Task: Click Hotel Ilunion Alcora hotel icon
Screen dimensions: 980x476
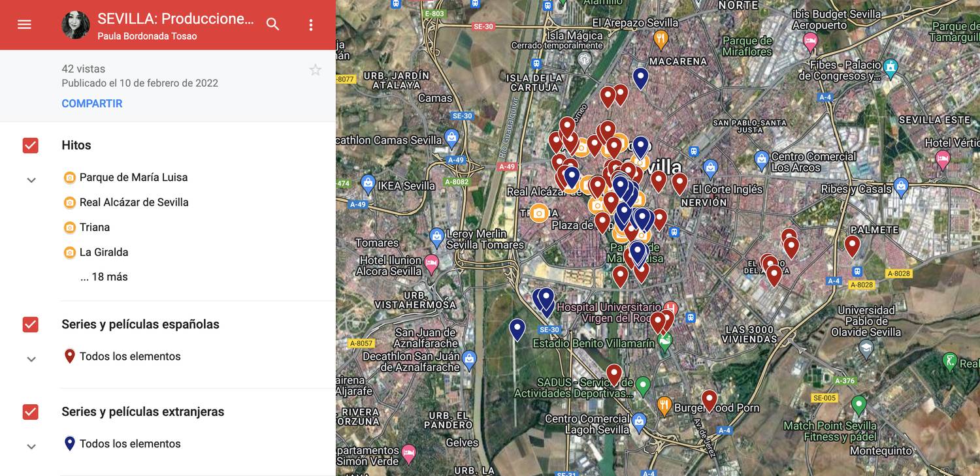Action: pos(431,264)
